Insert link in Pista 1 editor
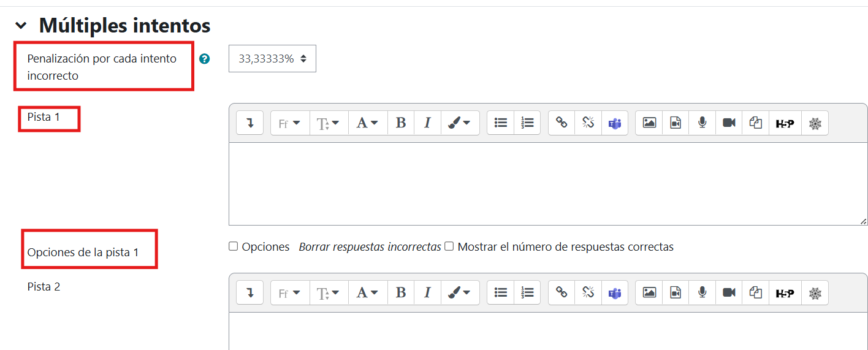Viewport: 868px width, 350px height. (562, 123)
